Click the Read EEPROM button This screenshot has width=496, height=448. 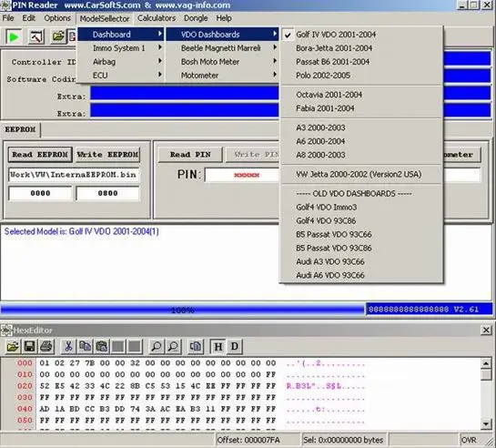pos(40,155)
